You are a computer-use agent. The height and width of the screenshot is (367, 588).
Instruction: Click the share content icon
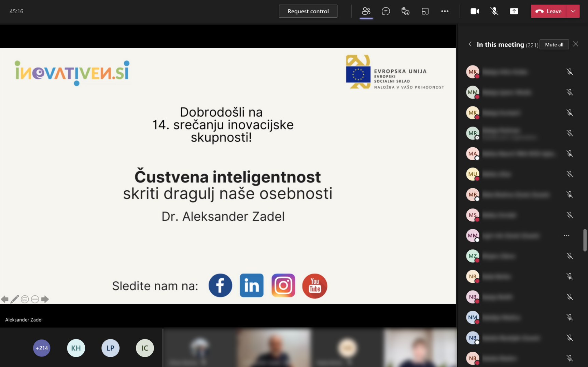click(514, 11)
